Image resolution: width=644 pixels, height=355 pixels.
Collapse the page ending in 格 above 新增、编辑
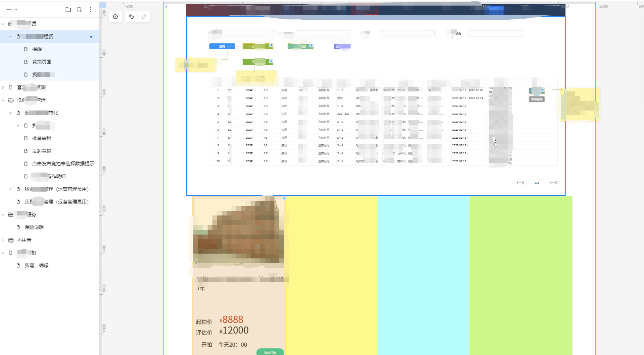3,253
